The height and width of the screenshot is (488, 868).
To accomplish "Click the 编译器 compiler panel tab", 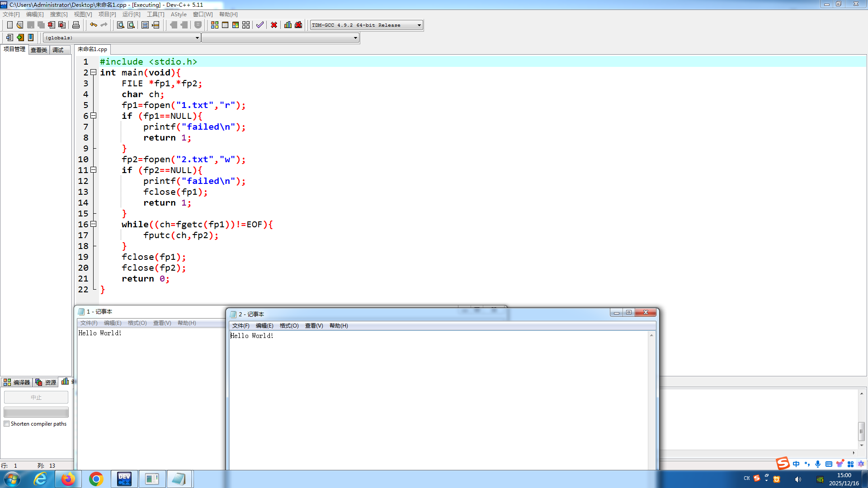I will [x=17, y=382].
